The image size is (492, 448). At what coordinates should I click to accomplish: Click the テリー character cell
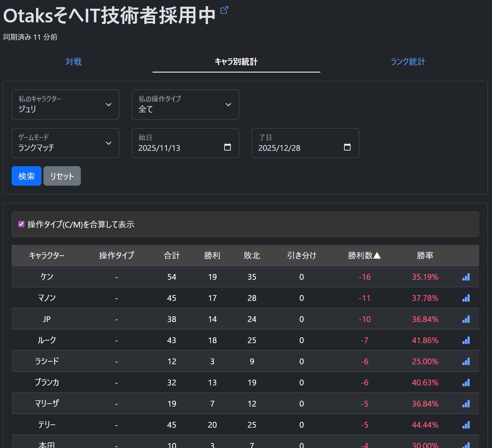coord(47,424)
